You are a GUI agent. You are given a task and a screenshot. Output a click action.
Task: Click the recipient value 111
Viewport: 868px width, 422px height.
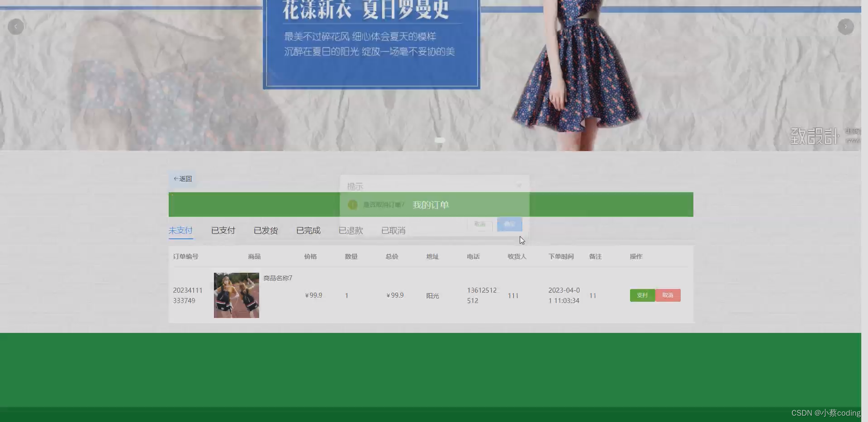click(513, 296)
